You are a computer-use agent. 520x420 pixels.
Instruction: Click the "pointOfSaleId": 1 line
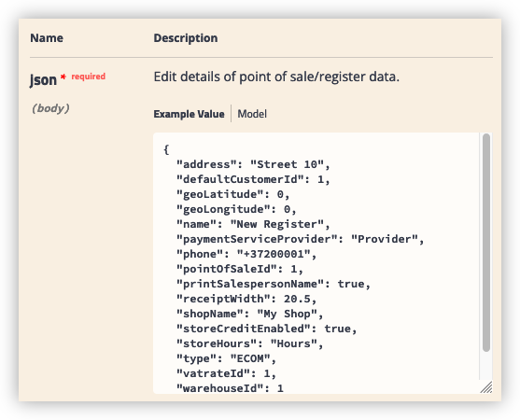239,269
